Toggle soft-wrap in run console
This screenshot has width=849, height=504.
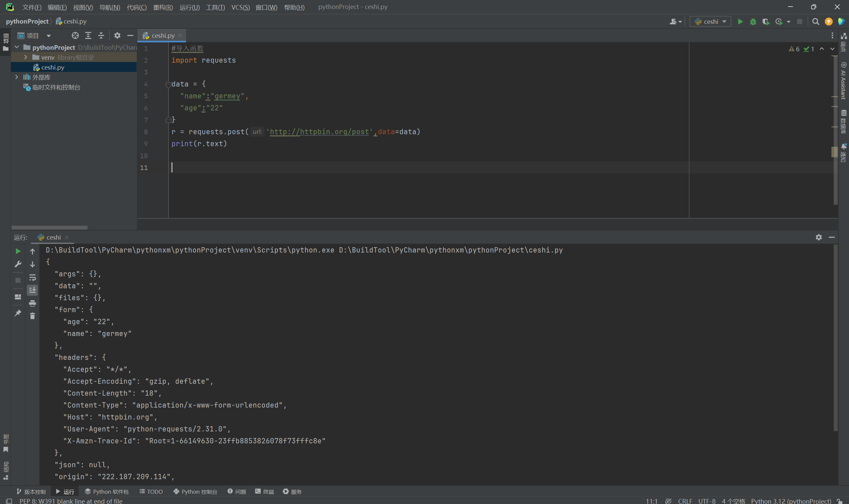32,277
